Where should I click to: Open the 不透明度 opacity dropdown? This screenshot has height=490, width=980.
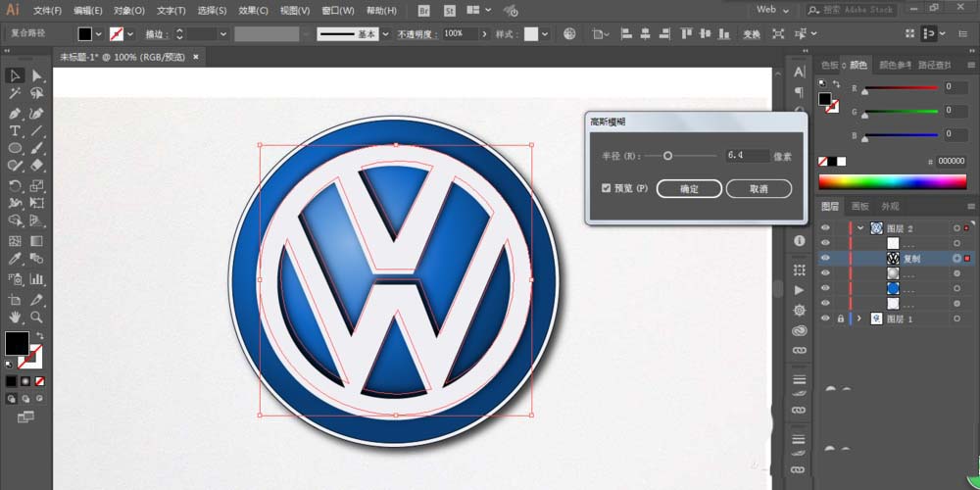(x=483, y=33)
